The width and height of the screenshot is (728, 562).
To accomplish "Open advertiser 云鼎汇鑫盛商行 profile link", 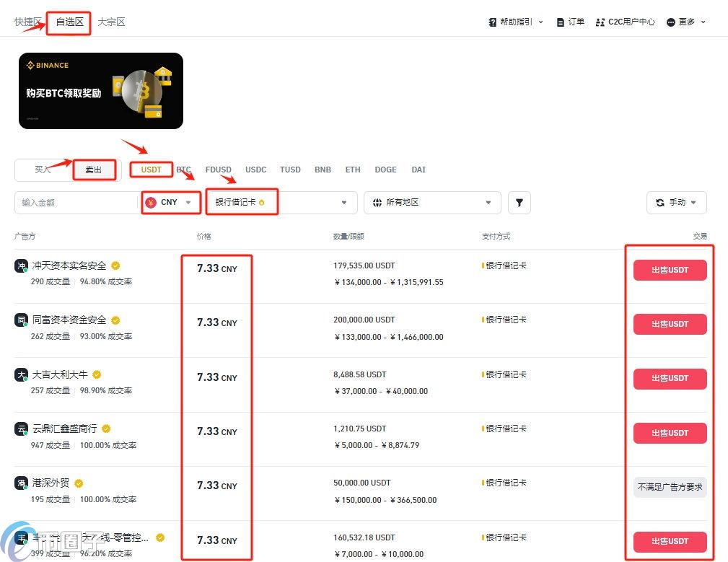I will click(x=64, y=429).
